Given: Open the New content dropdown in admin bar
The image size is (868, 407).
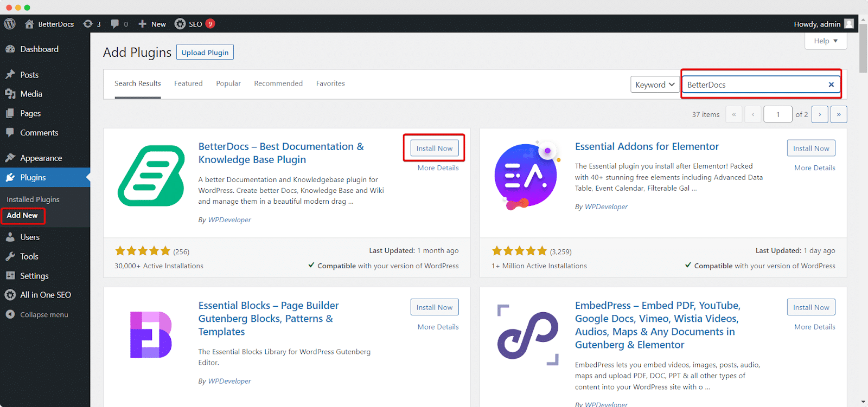Looking at the screenshot, I should pyautogui.click(x=152, y=24).
